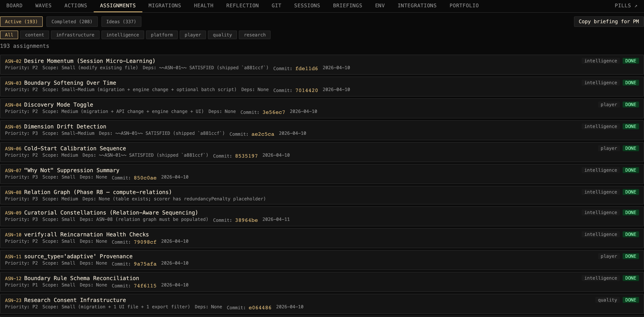Filter by research category

[x=254, y=35]
